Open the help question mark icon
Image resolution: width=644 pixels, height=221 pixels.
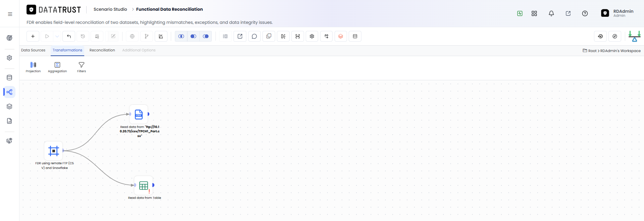(x=585, y=13)
